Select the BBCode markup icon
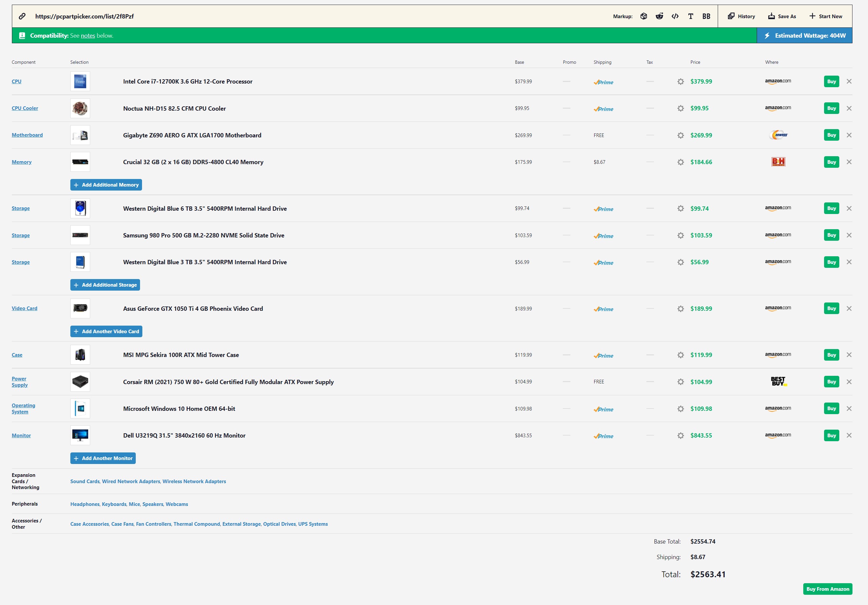The image size is (868, 605). coord(706,16)
